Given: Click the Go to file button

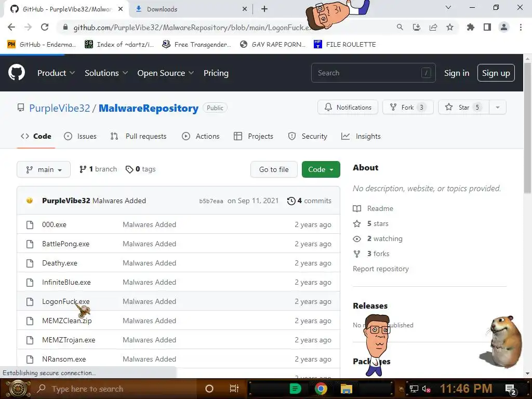Looking at the screenshot, I should 274,169.
